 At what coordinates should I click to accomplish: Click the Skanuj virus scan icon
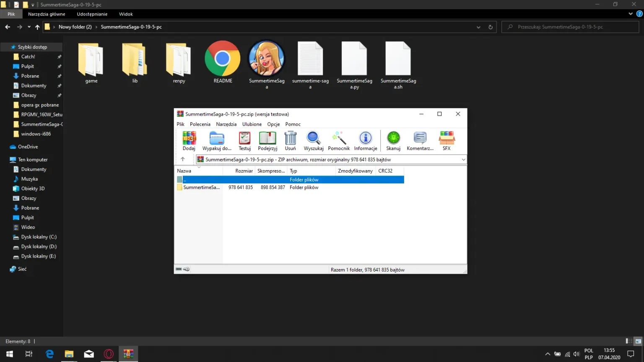click(x=393, y=141)
